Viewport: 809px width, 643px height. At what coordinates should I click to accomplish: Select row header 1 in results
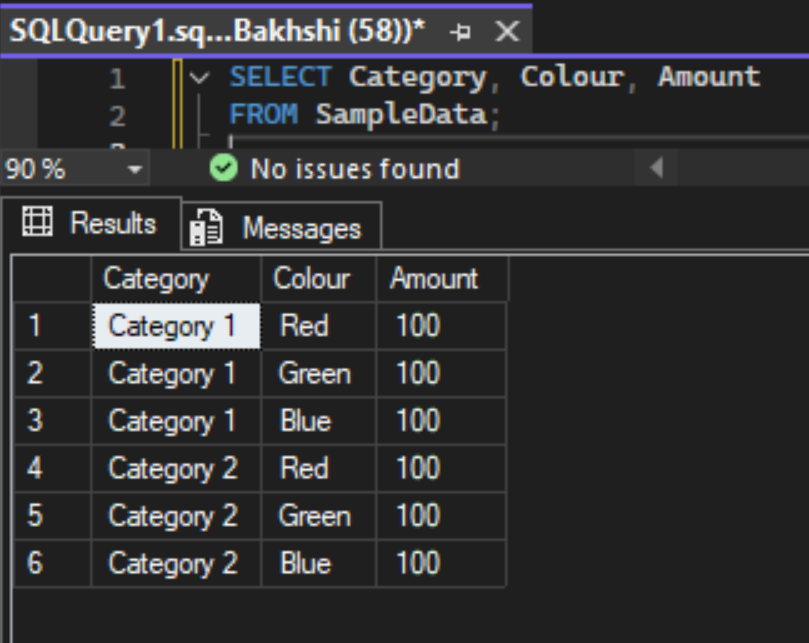click(x=52, y=326)
